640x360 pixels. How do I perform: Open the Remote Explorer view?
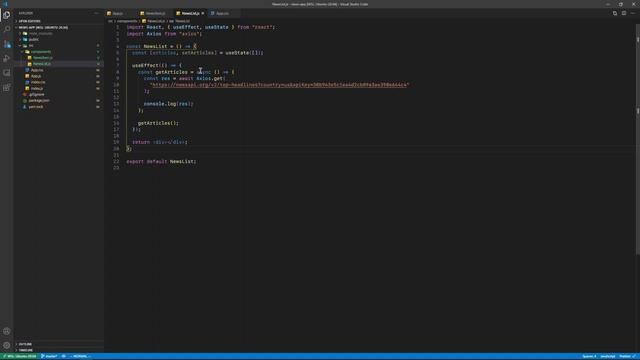point(7,73)
